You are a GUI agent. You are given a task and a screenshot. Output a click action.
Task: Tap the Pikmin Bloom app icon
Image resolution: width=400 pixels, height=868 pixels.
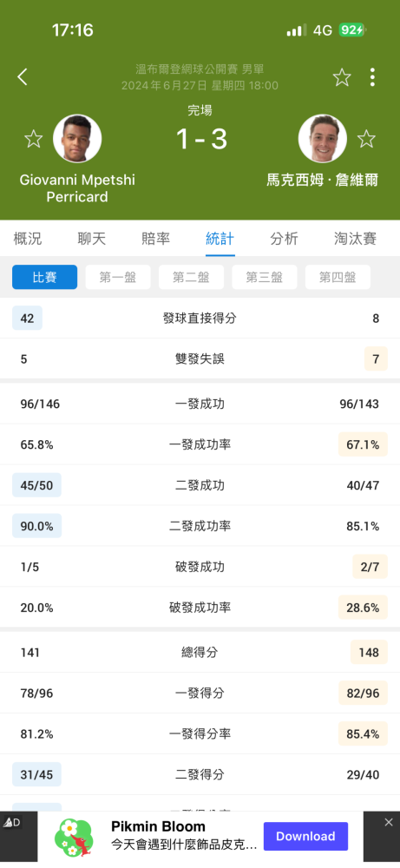[x=74, y=837]
